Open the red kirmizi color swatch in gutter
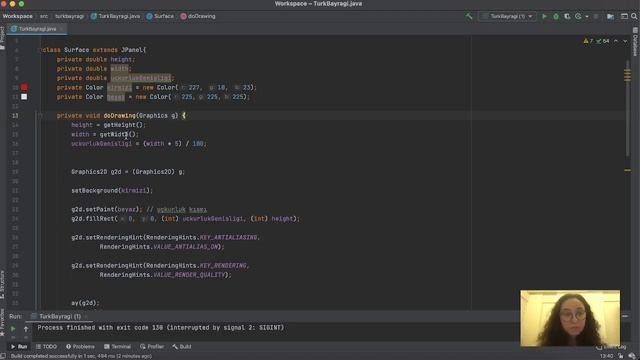Viewport: 640px width, 360px height. [x=24, y=87]
